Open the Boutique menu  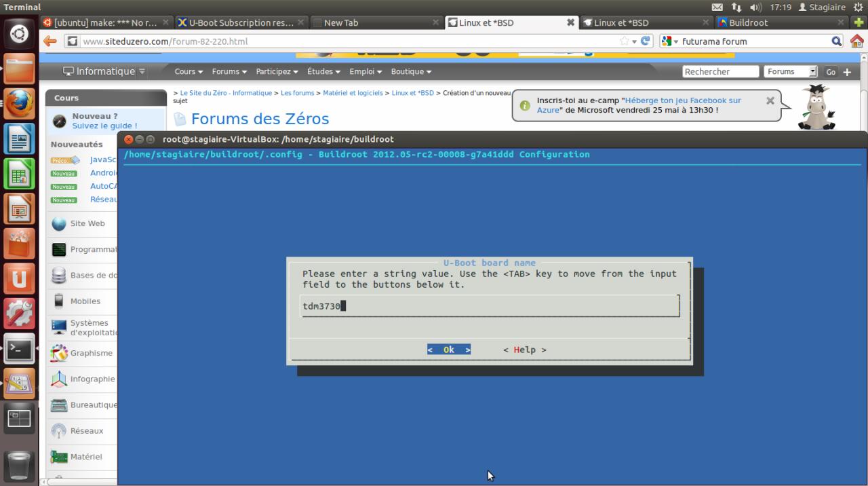coord(411,71)
